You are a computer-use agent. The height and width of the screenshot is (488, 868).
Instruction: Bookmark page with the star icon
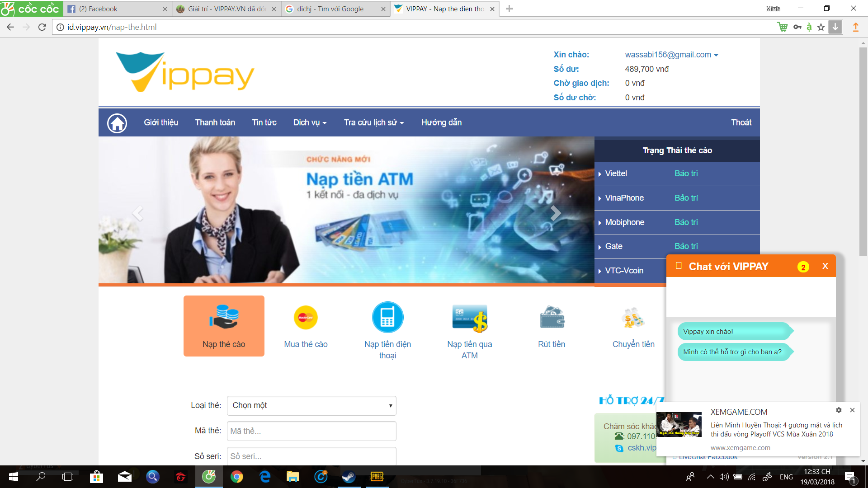point(821,27)
